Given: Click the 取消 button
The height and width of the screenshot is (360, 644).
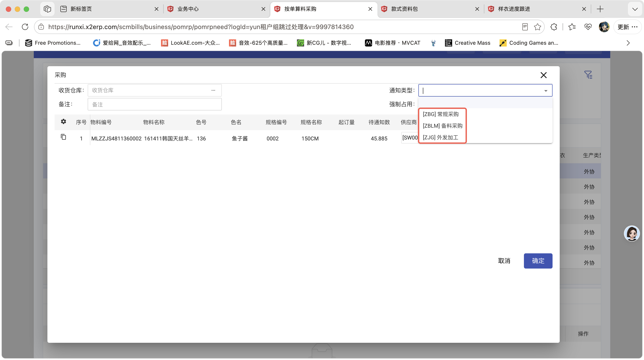Looking at the screenshot, I should coord(504,261).
